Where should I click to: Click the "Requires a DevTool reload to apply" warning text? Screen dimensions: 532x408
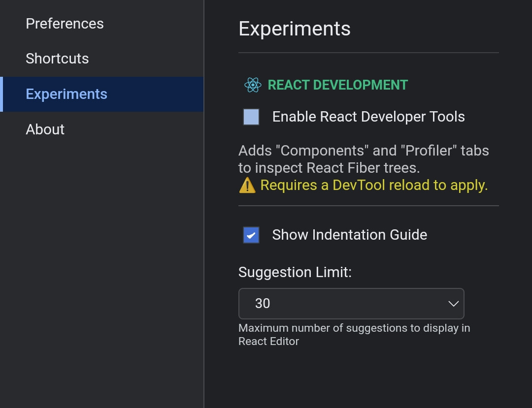click(x=374, y=186)
